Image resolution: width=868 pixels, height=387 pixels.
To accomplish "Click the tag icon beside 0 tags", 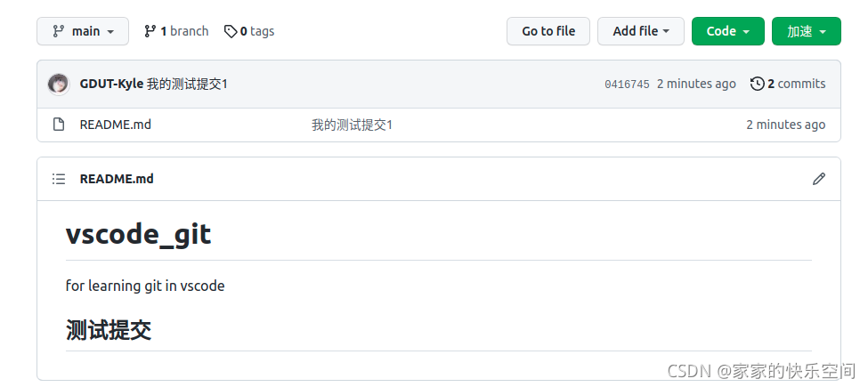I will 231,31.
